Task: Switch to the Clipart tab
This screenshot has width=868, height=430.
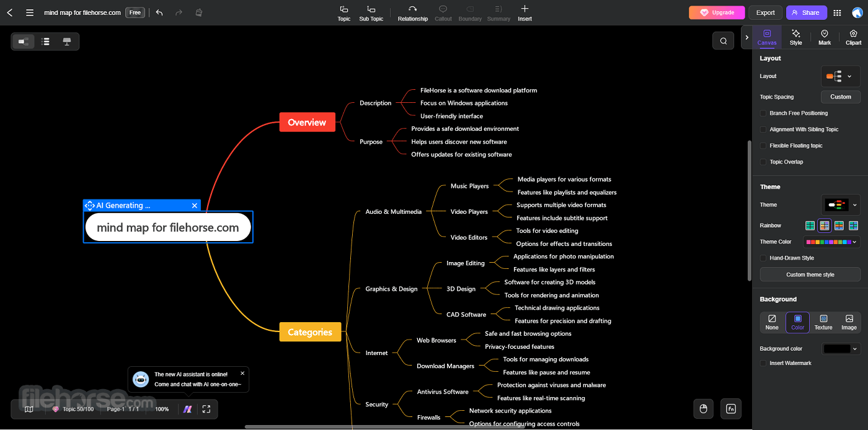Action: click(854, 38)
